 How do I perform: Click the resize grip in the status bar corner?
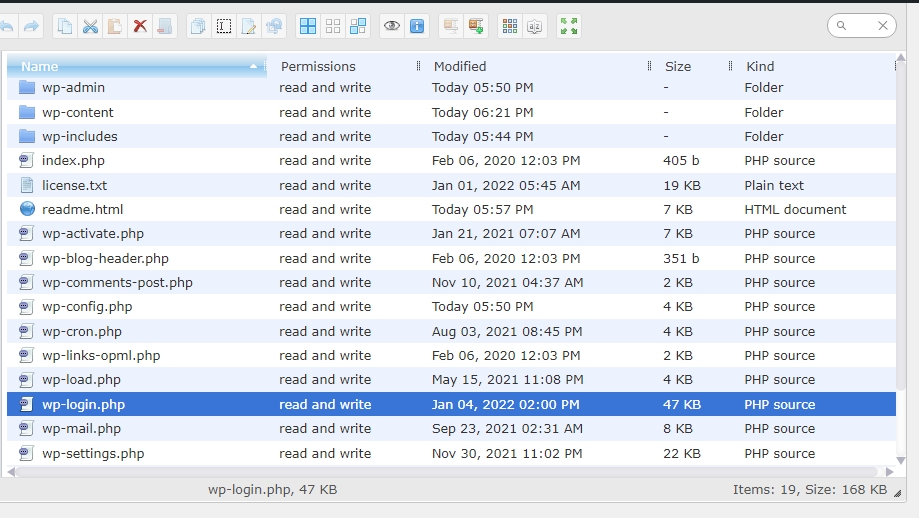[898, 493]
